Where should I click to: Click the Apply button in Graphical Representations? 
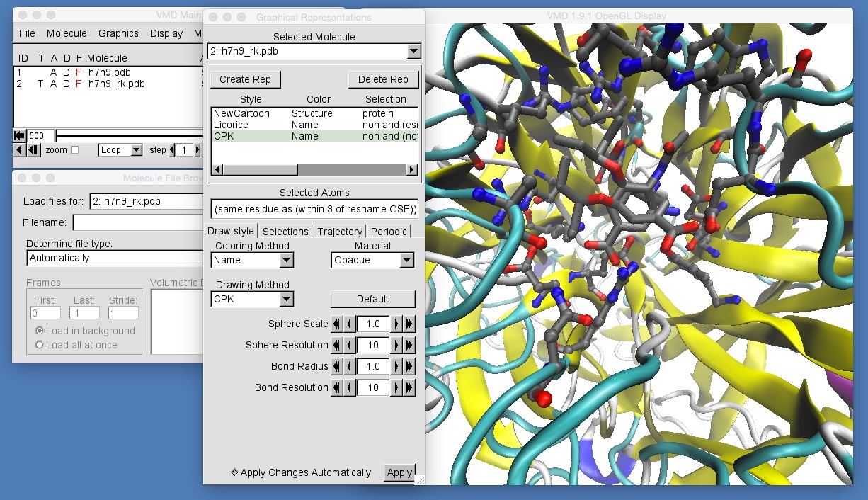399,472
